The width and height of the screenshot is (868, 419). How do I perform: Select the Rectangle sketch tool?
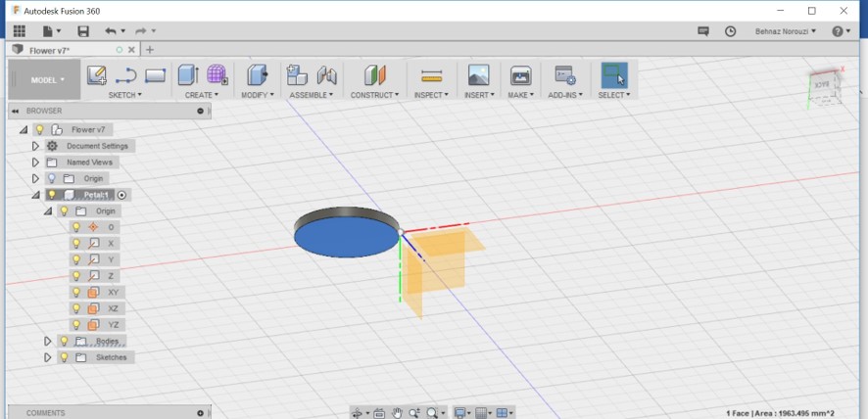(x=156, y=75)
